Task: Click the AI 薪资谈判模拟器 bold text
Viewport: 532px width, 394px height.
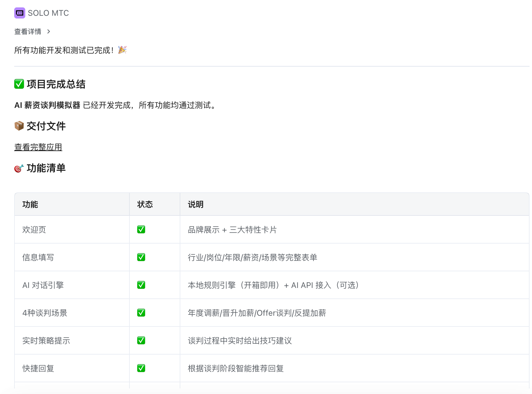Action: pyautogui.click(x=47, y=105)
